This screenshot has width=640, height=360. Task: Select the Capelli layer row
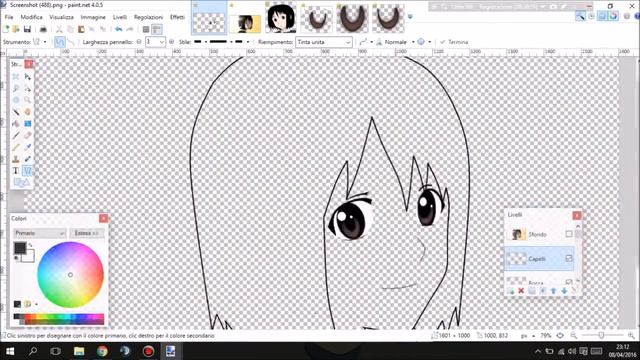539,258
